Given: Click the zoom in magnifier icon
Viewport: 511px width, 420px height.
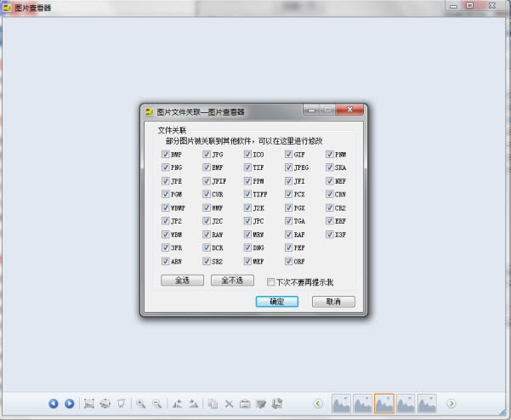Looking at the screenshot, I should pyautogui.click(x=140, y=404).
